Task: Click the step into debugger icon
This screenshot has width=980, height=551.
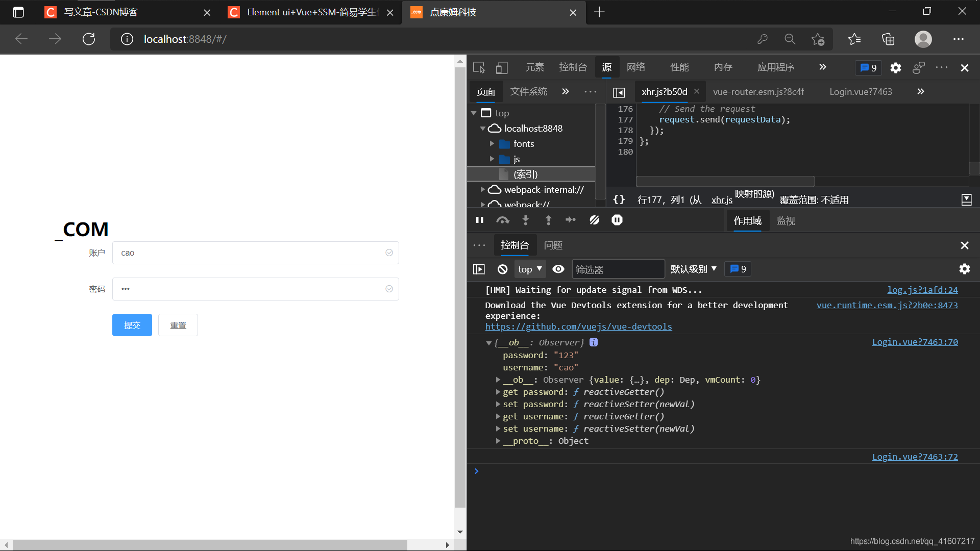Action: coord(525,220)
